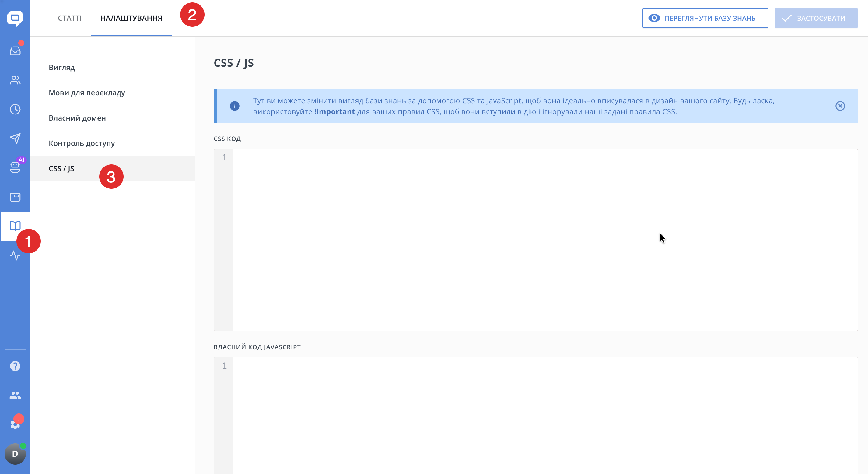This screenshot has width=868, height=475.
Task: Click ПЕРЕГЛЯНУТИ БАЗУ ЗНАНЬ button
Action: (x=705, y=18)
